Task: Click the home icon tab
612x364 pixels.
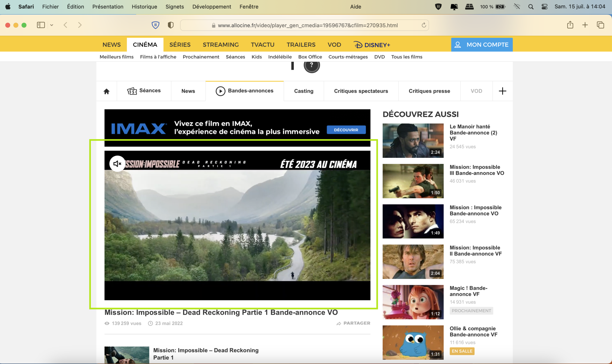Action: [106, 91]
